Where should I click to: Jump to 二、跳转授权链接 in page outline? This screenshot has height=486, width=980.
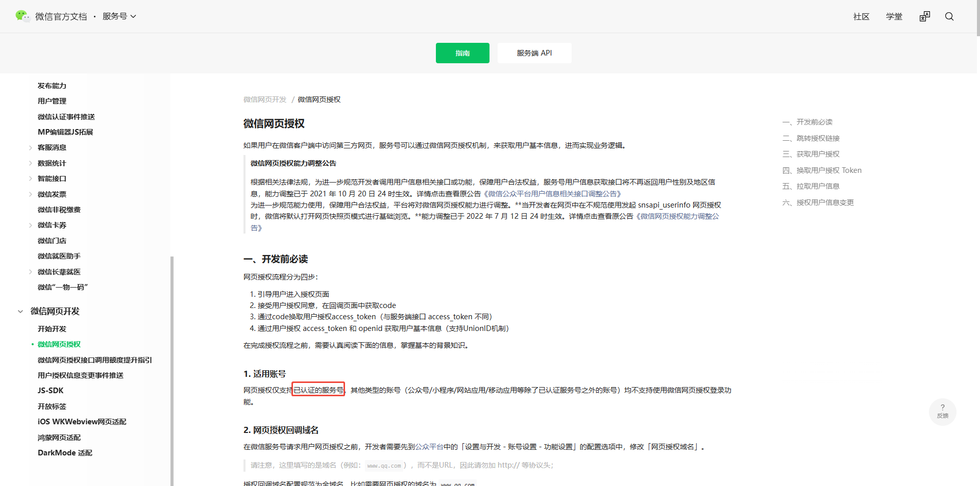(x=811, y=138)
